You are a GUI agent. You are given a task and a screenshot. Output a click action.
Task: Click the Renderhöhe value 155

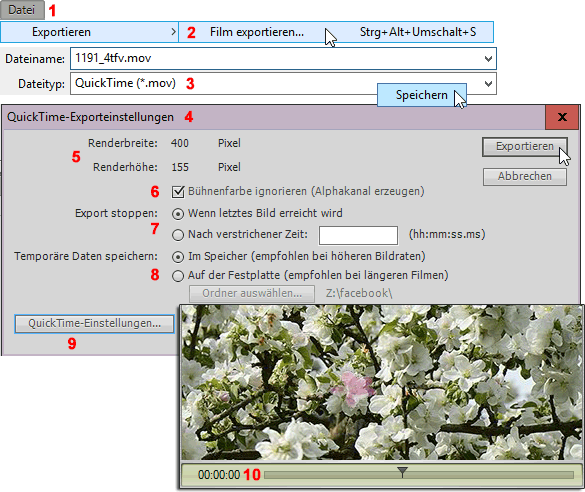click(x=180, y=167)
